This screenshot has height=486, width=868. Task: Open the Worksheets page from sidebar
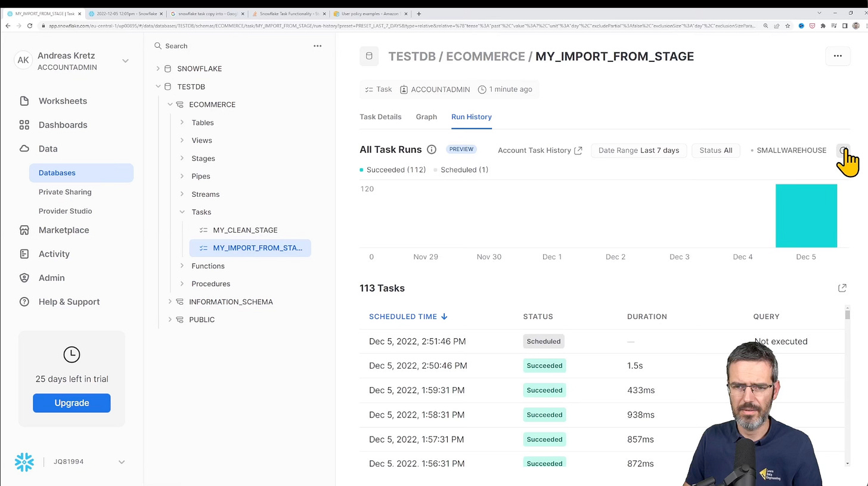pos(63,101)
